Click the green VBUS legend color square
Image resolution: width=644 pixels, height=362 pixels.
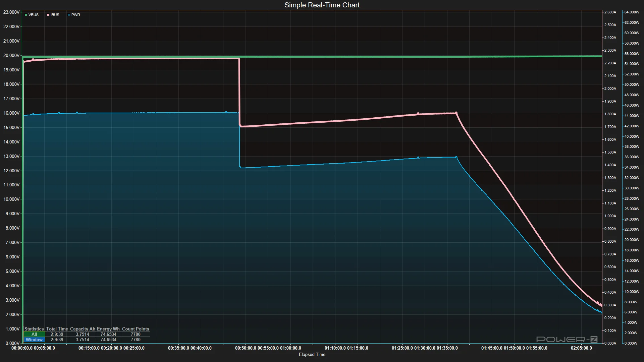coord(26,15)
